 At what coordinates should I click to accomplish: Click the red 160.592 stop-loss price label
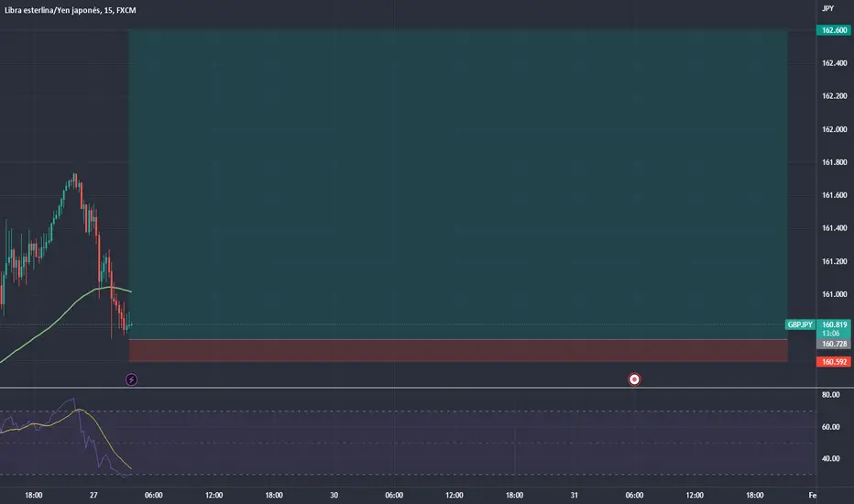point(834,362)
